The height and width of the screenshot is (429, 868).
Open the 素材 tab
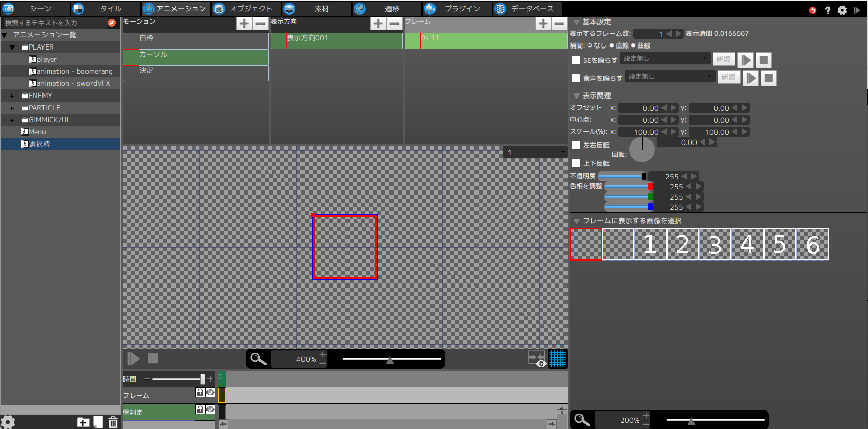tap(317, 9)
